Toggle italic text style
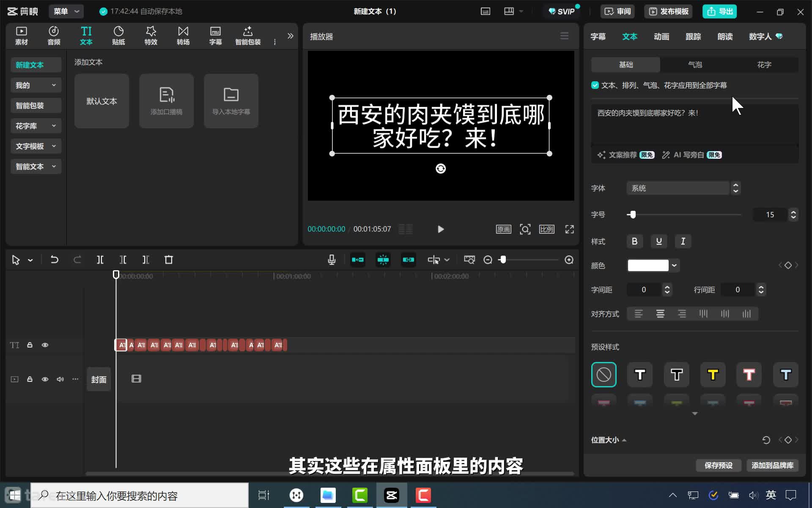Viewport: 812px width, 508px height. 683,241
